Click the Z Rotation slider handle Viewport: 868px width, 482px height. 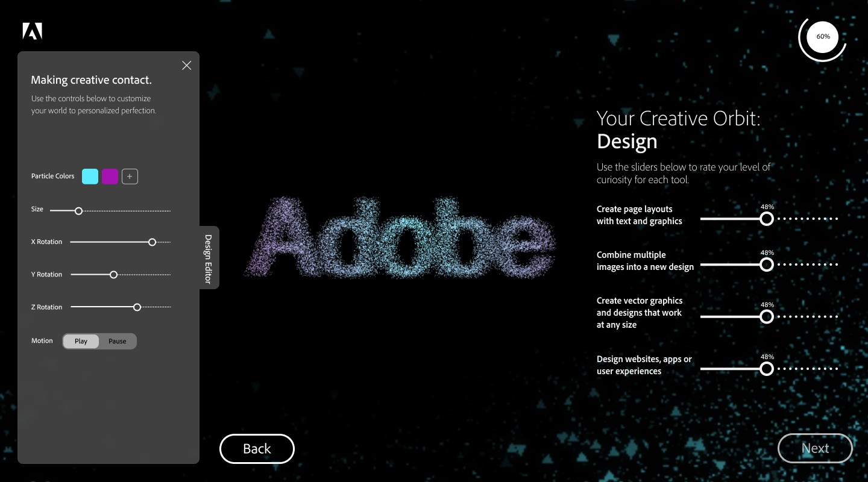137,307
